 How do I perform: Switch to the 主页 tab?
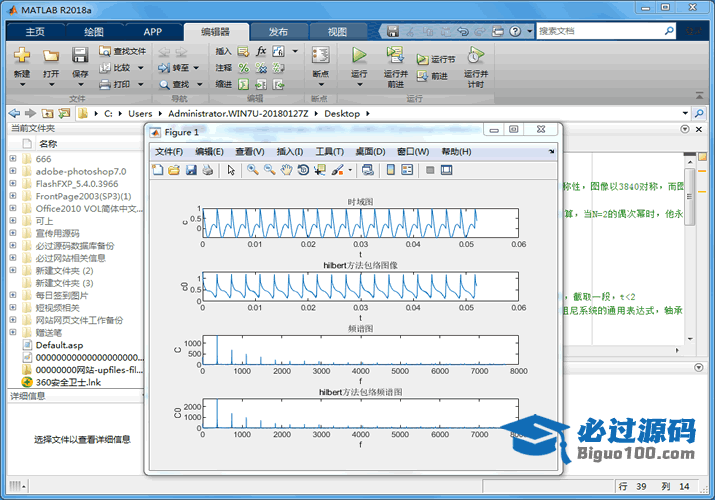click(35, 32)
